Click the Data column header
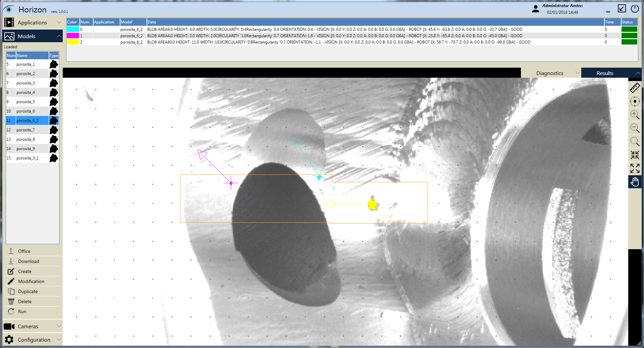Screen dimensions: 644x348 [x=375, y=22]
